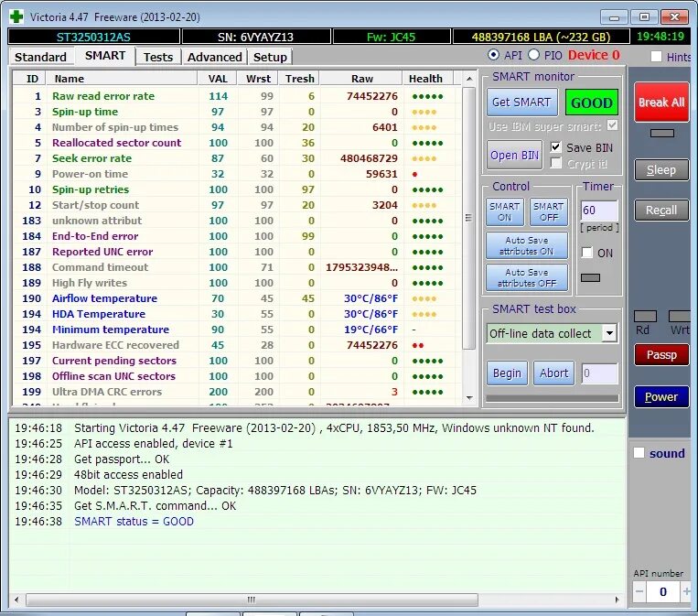Click the Raw column header

[361, 79]
